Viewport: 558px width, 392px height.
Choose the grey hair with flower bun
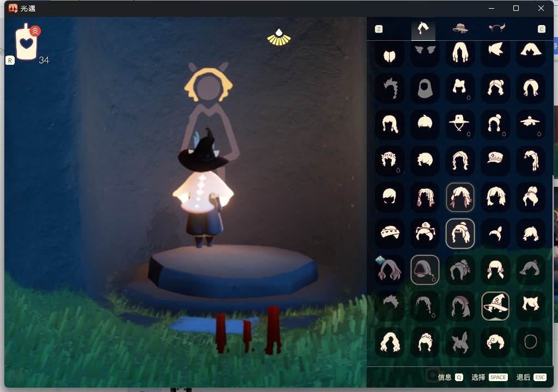pos(460,269)
